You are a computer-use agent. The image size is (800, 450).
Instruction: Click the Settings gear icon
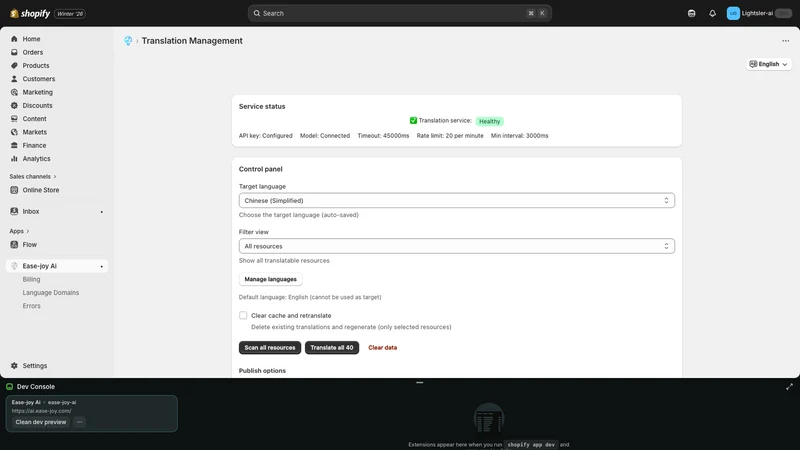14,365
